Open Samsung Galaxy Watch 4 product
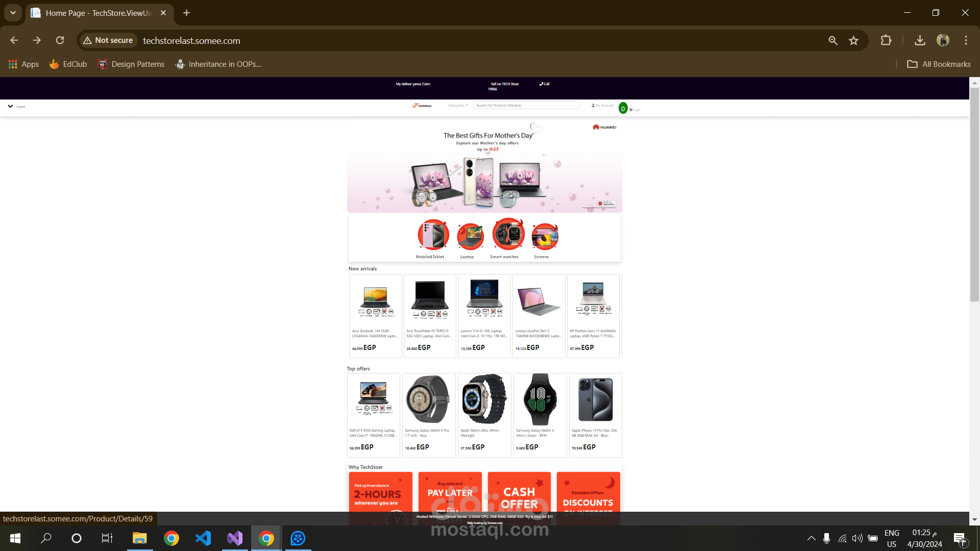Screen dimensions: 980x551 (x=540, y=415)
